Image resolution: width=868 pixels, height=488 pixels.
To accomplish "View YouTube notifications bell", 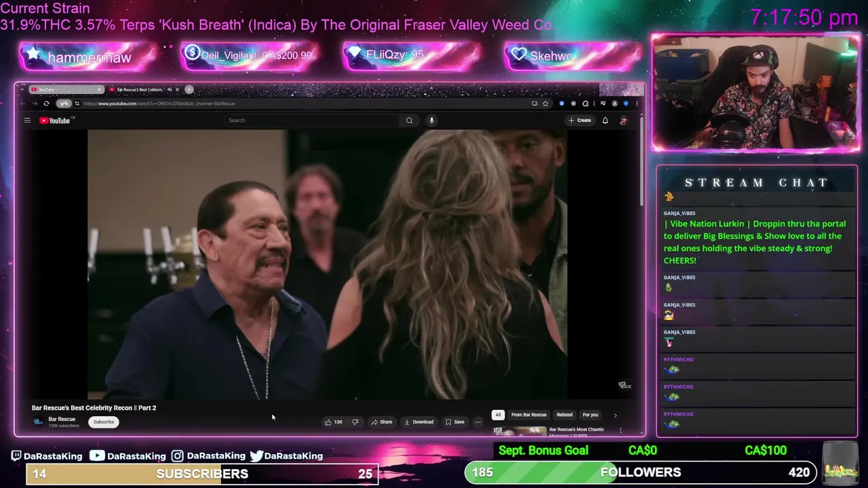I will pos(605,121).
